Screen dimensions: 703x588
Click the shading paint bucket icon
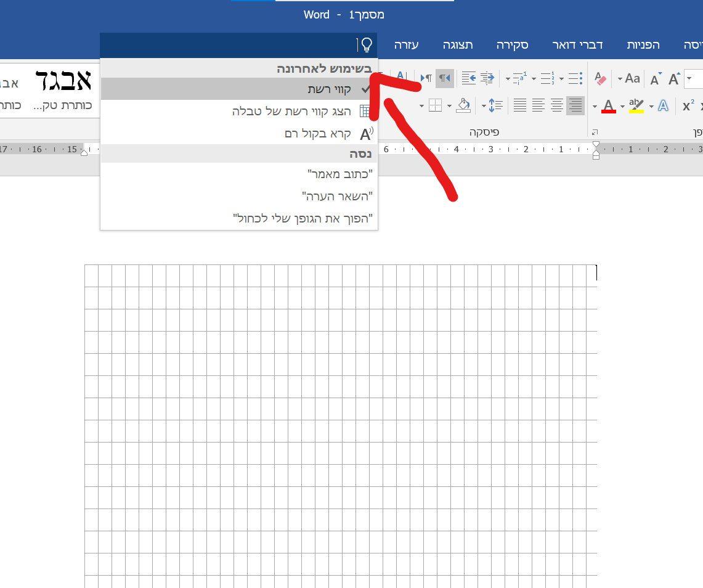pyautogui.click(x=463, y=106)
